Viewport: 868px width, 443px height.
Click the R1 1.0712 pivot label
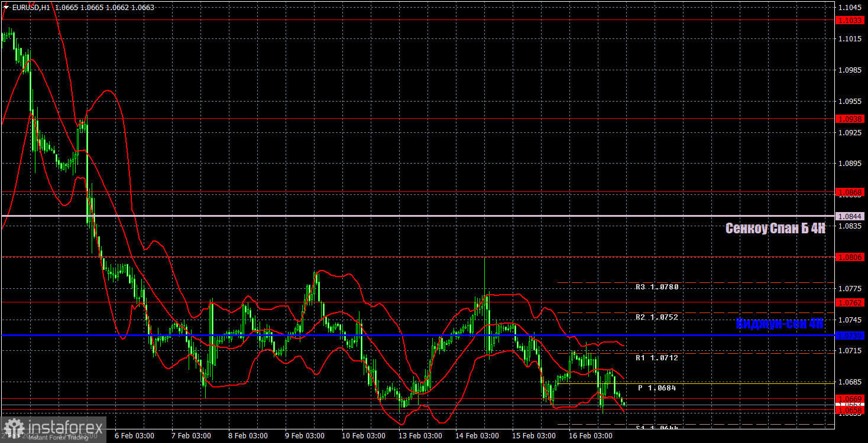point(657,358)
